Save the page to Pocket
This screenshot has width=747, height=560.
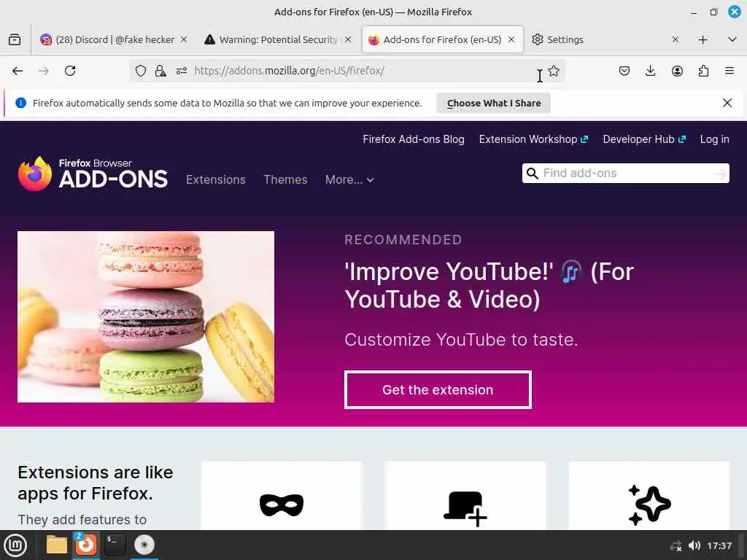(624, 71)
